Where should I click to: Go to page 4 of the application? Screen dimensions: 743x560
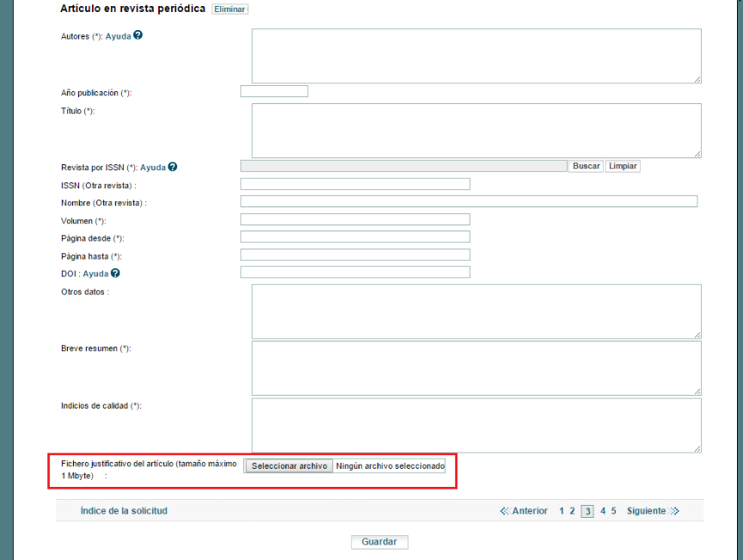603,511
